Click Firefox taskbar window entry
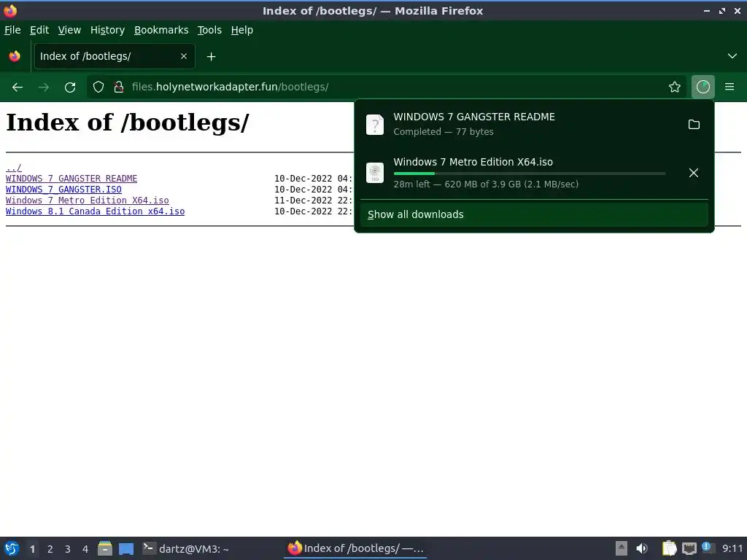 (355, 548)
